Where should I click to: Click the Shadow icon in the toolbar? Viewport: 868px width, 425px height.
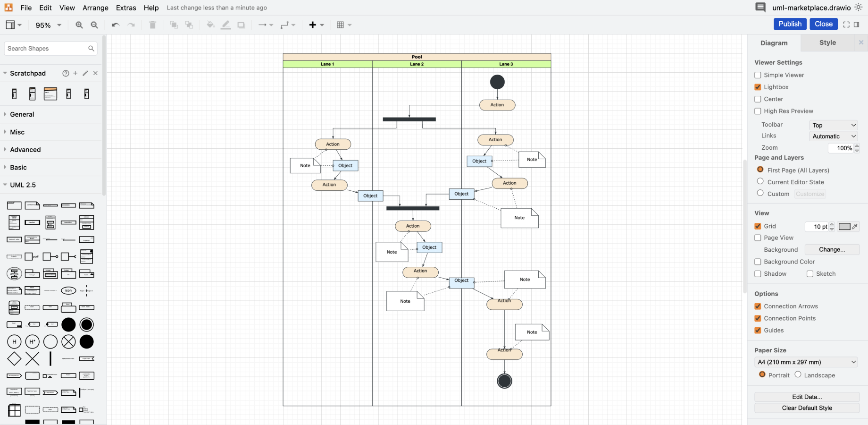(x=241, y=25)
